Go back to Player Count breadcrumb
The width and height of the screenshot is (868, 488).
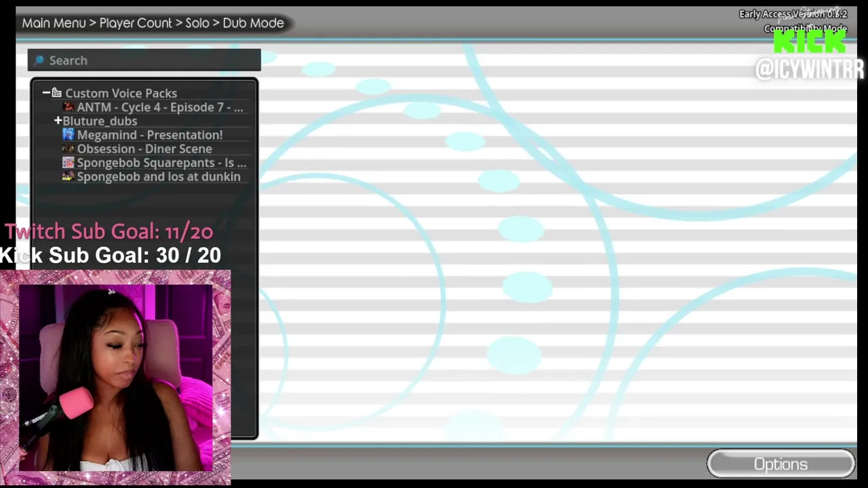coord(136,23)
